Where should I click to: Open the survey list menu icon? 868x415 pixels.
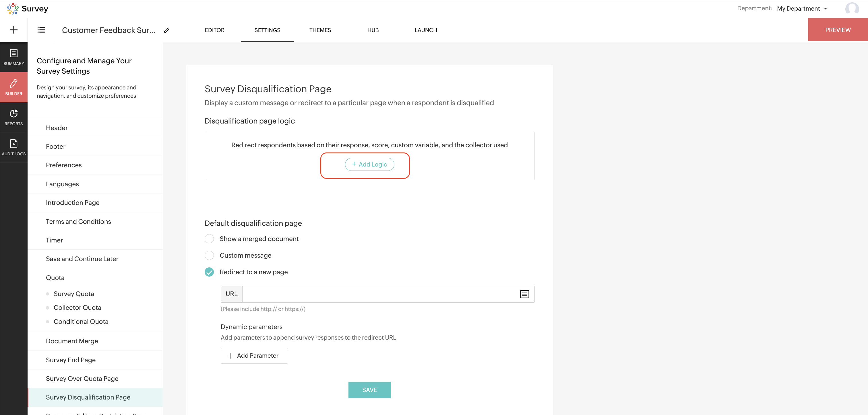(x=41, y=30)
